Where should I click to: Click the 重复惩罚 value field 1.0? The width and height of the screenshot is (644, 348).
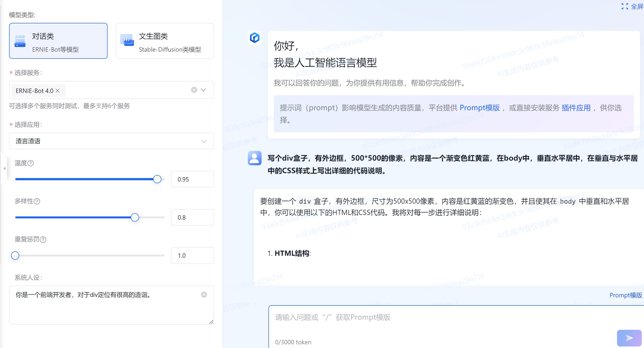pyautogui.click(x=192, y=255)
